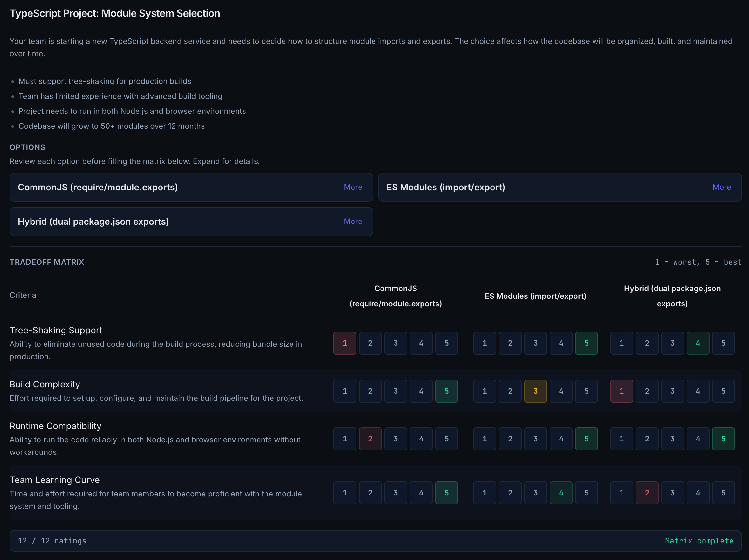Expand the Hybrid dual package.json option
Screen dimensions: 749x560
tap(353, 222)
